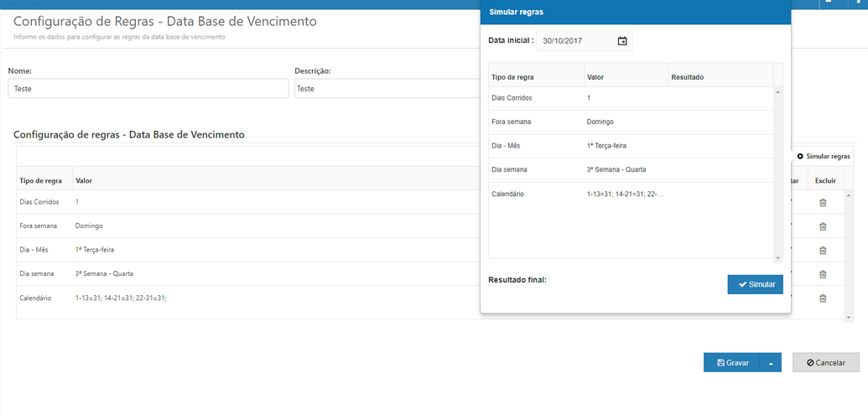Screen dimensions: 868x415
Task: Delete the Dias Corridos rule
Action: point(823,202)
